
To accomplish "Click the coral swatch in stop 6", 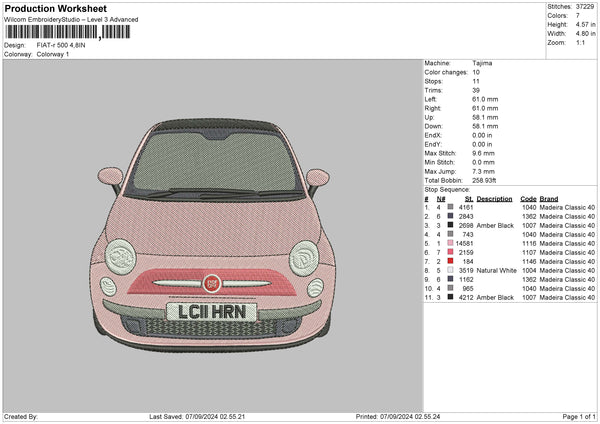I will [x=451, y=252].
